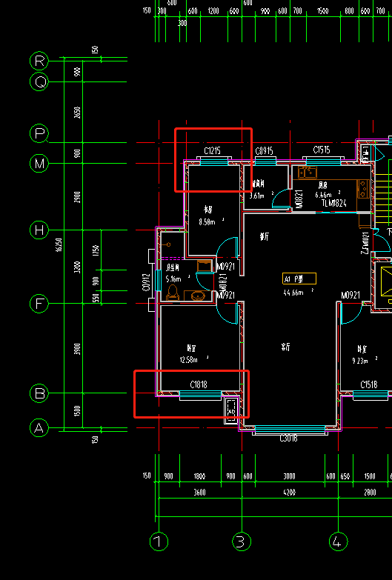This screenshot has width=392, height=580.
Task: Select the C3018 bay window
Action: pos(290,430)
